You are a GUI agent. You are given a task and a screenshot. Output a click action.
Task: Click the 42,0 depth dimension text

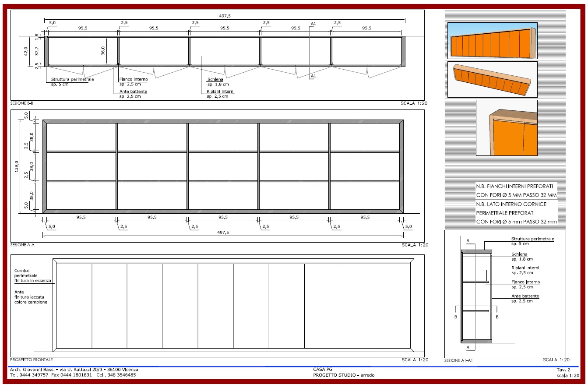(26, 51)
